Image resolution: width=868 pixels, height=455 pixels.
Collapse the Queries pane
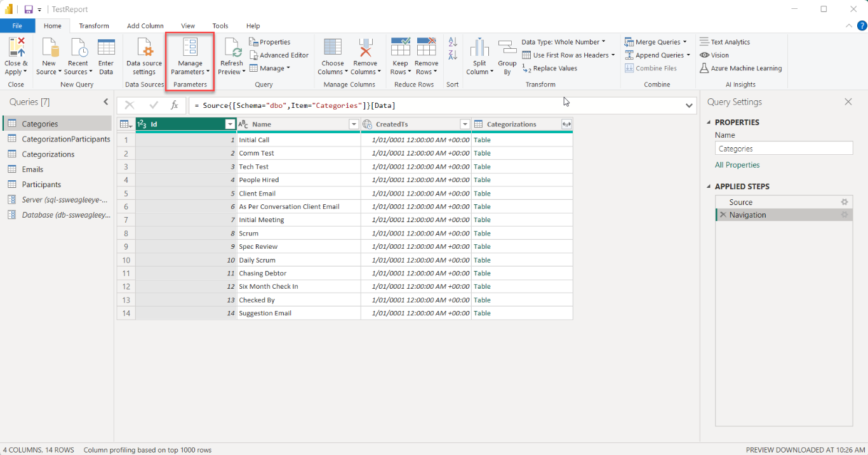pos(106,102)
